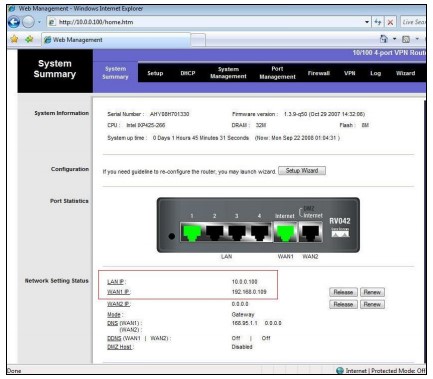Click the browser Back arrow button
The width and height of the screenshot is (433, 379).
(14, 22)
